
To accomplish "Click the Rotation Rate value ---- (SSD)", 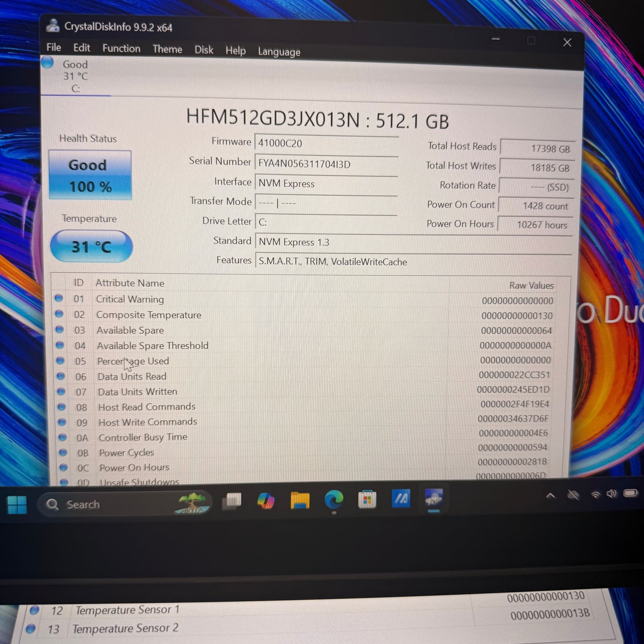I will point(536,187).
